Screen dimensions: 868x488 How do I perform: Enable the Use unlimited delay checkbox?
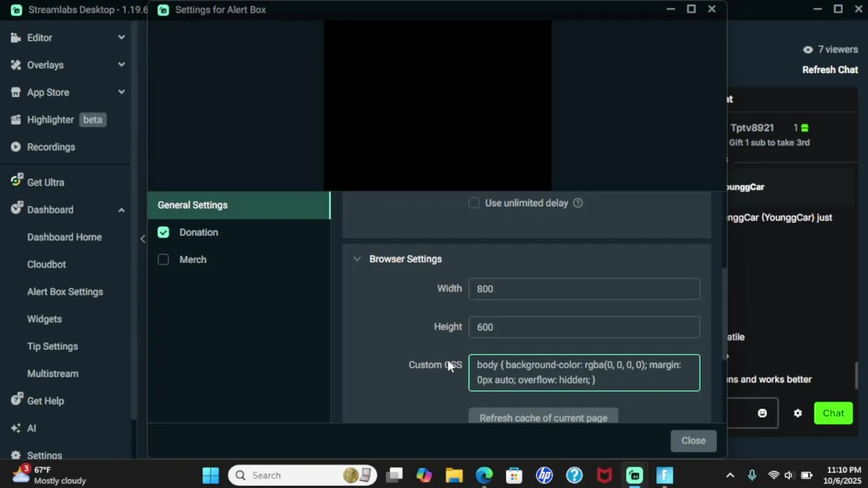click(x=474, y=203)
